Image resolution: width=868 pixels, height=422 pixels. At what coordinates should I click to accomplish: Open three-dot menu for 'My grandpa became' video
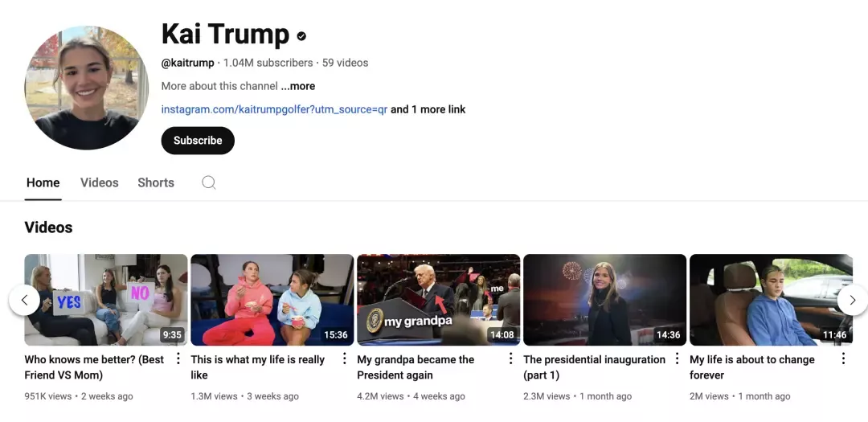[511, 358]
